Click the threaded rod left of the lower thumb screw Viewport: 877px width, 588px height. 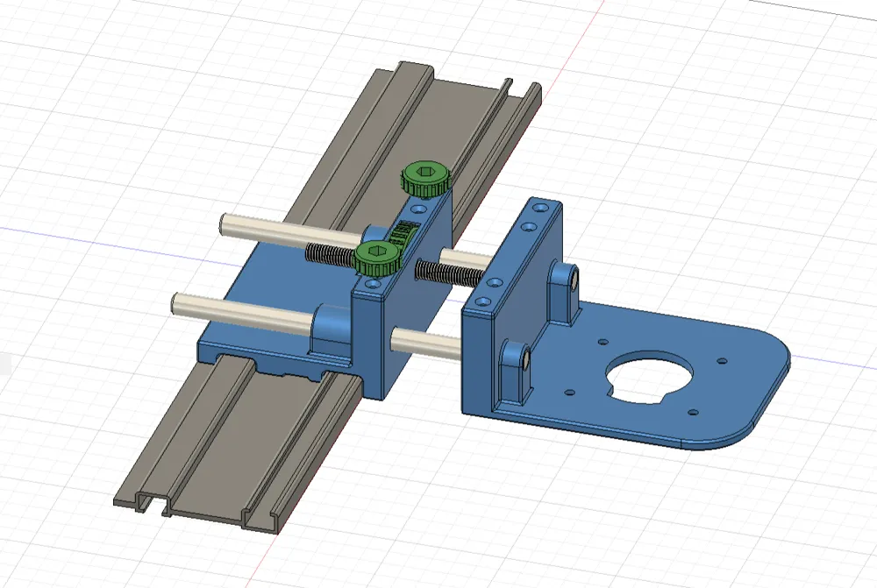[x=332, y=255]
